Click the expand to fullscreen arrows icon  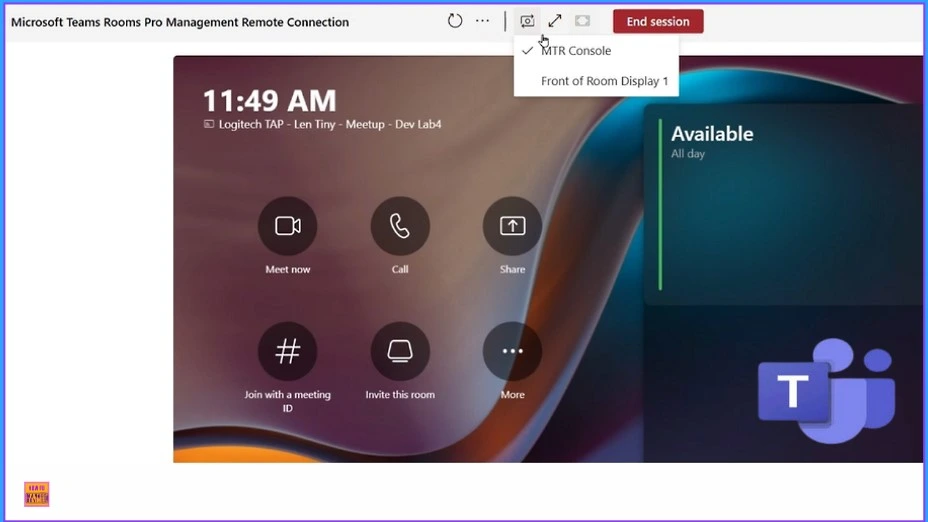pyautogui.click(x=555, y=21)
